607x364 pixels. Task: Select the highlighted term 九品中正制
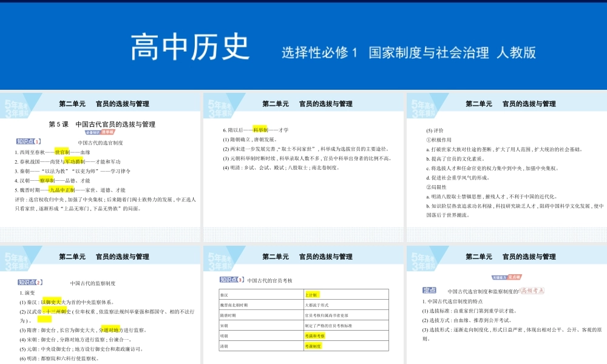[62, 190]
